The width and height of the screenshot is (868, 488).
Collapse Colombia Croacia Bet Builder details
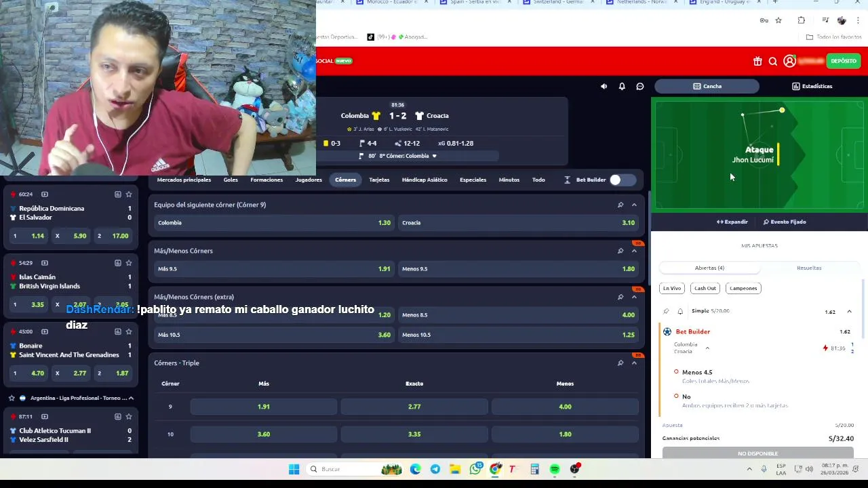pos(707,348)
